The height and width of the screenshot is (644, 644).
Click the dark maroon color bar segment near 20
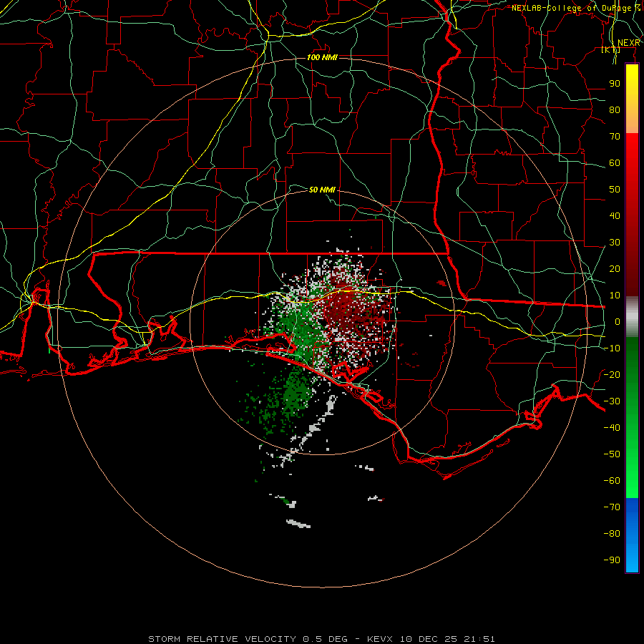(632, 273)
